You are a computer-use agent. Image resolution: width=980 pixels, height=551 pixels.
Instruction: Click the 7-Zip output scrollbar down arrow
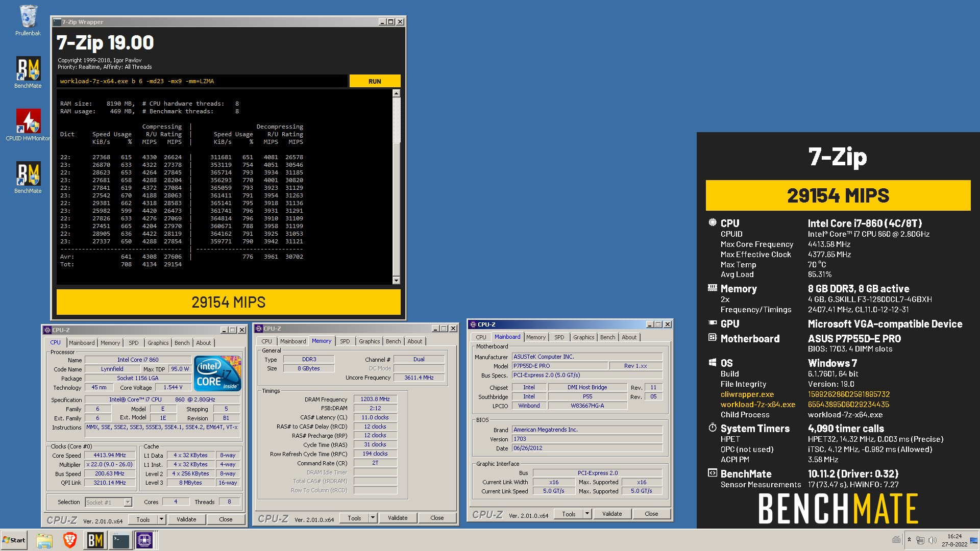(396, 281)
